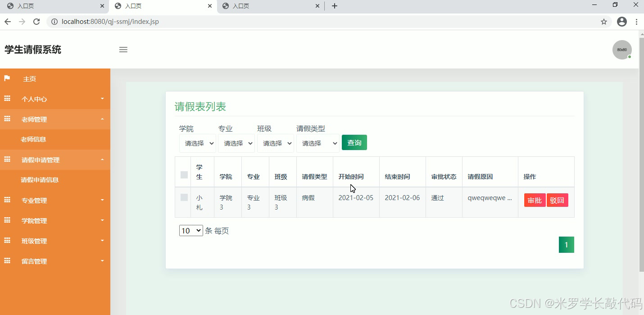Click the flag icon next to 主页
The image size is (644, 315).
coord(7,78)
